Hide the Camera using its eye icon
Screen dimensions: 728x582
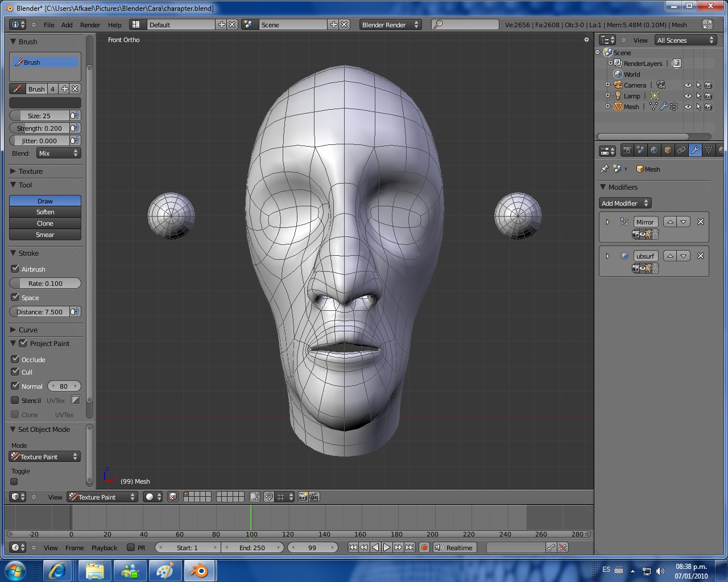tap(688, 85)
